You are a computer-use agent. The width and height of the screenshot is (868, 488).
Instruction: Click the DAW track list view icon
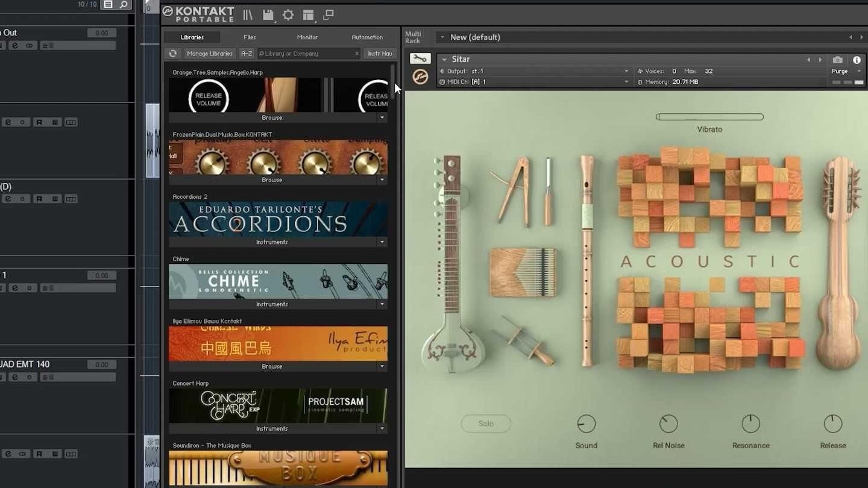(x=108, y=4)
